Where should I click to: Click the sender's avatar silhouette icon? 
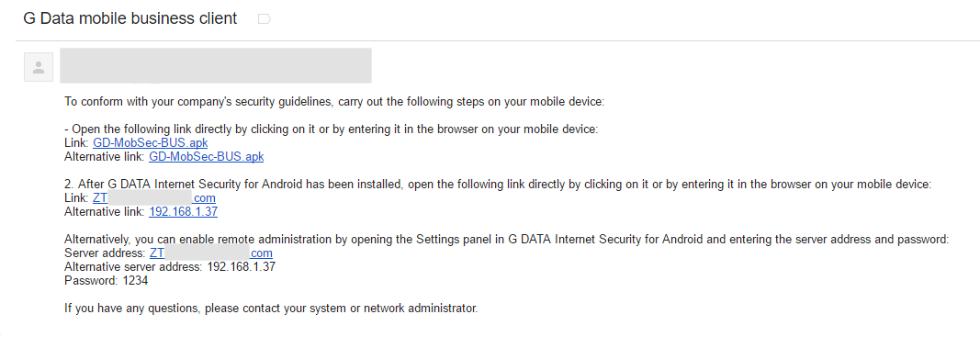click(39, 67)
